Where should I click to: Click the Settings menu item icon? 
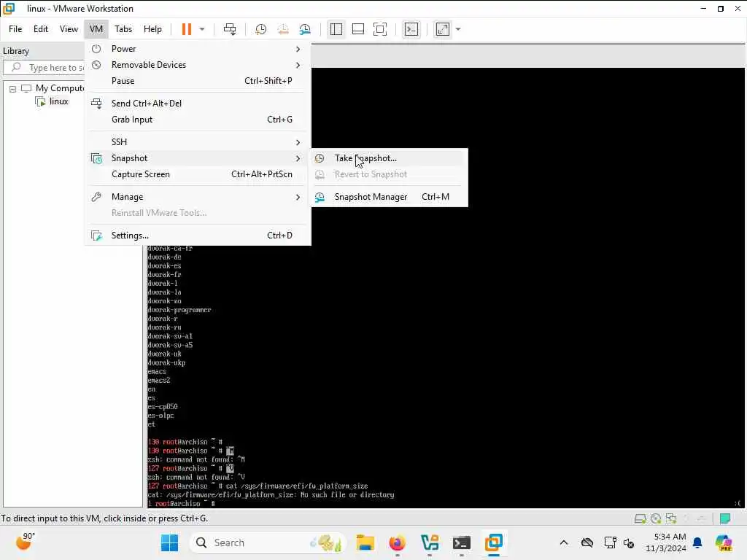click(97, 236)
